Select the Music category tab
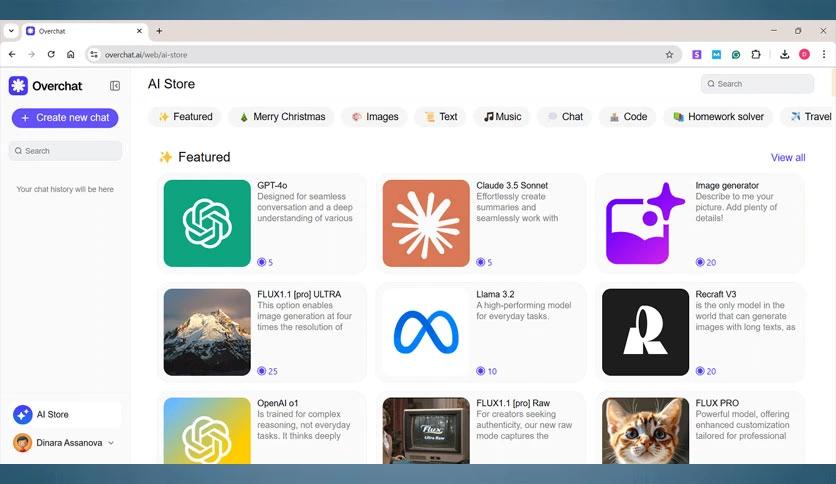 tap(502, 117)
